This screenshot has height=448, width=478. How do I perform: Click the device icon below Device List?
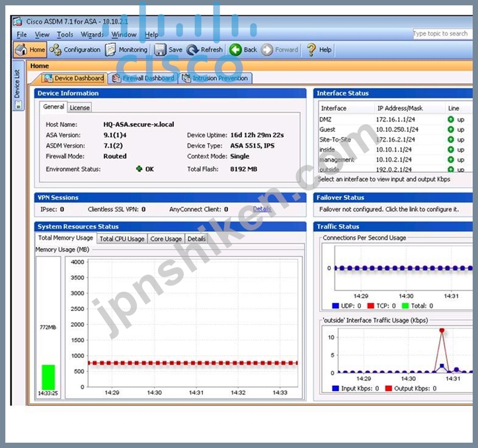point(19,105)
